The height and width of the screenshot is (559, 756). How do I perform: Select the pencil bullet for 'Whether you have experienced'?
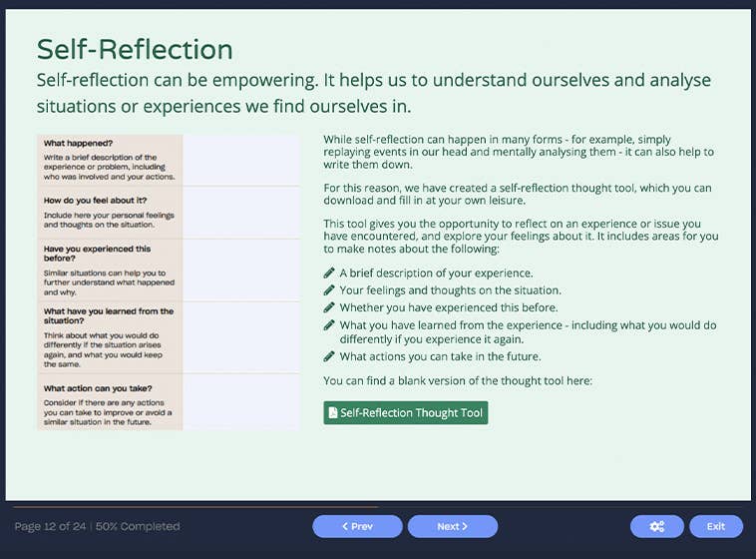(x=330, y=307)
